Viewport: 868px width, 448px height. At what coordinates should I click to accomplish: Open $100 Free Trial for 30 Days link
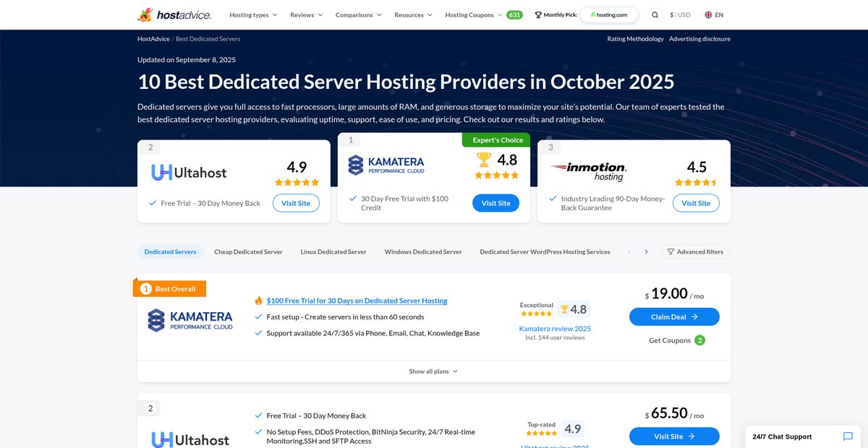[357, 301]
